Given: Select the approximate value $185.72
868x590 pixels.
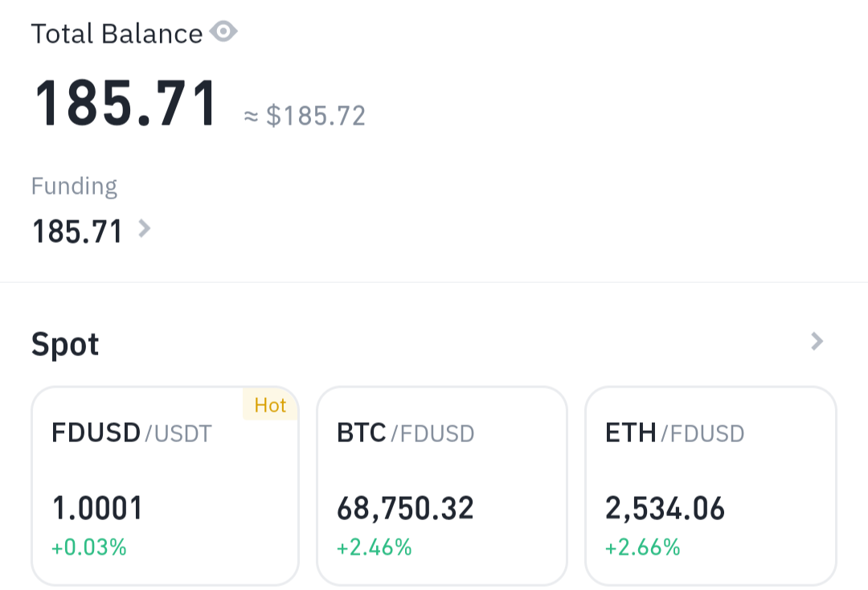Looking at the screenshot, I should coord(304,116).
